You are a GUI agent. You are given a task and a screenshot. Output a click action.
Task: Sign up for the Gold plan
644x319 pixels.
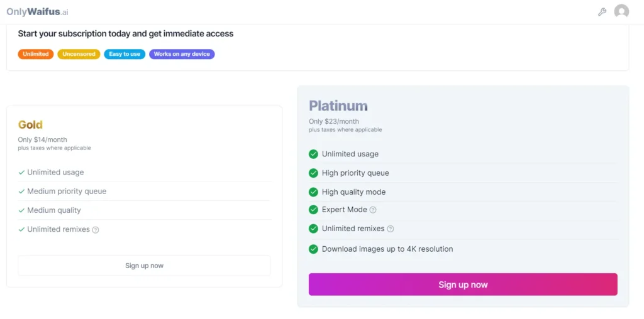point(144,266)
